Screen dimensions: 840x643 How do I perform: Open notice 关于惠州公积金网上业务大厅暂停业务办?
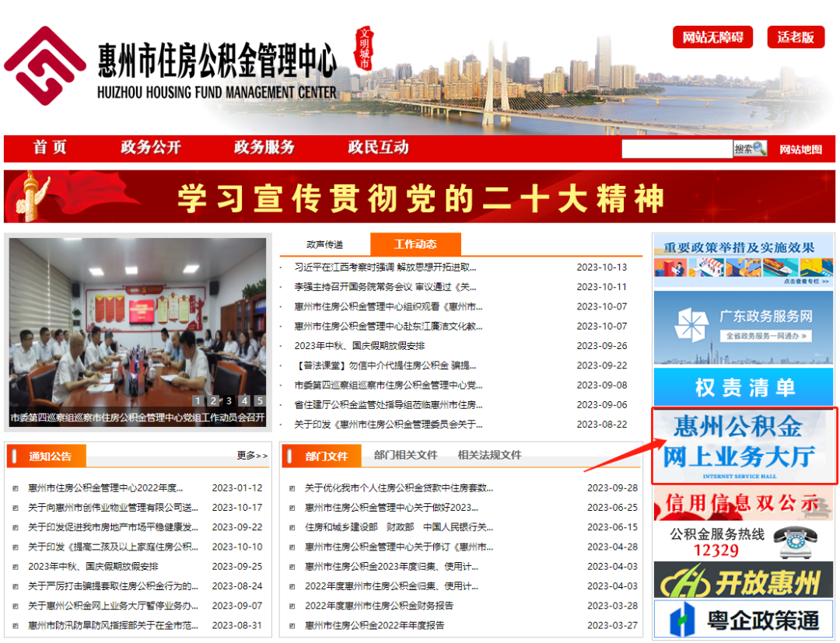tap(113, 606)
